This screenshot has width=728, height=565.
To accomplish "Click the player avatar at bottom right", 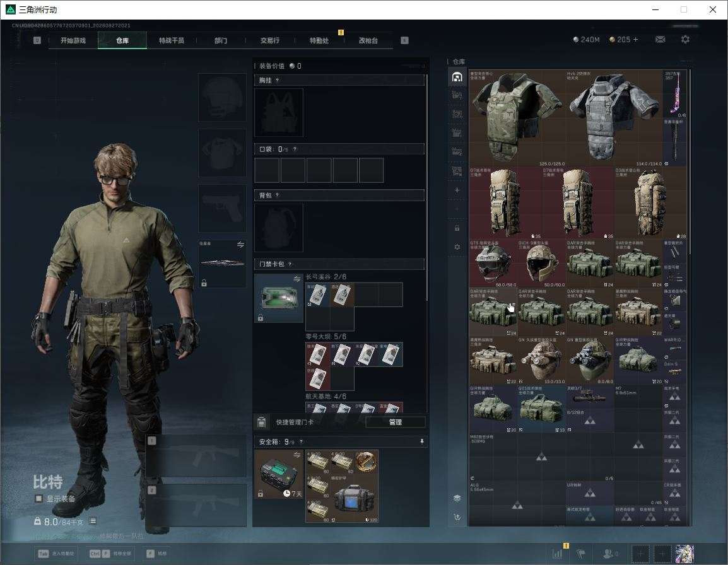I will pos(684,554).
